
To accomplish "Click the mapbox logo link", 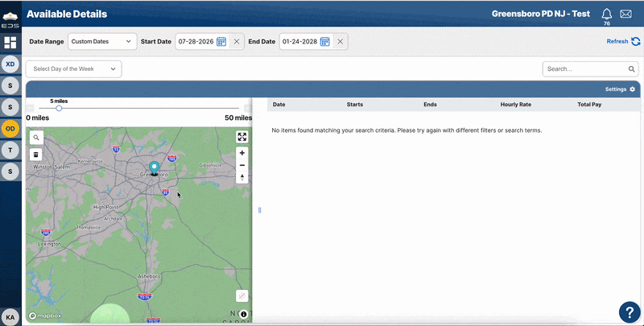I will click(45, 316).
